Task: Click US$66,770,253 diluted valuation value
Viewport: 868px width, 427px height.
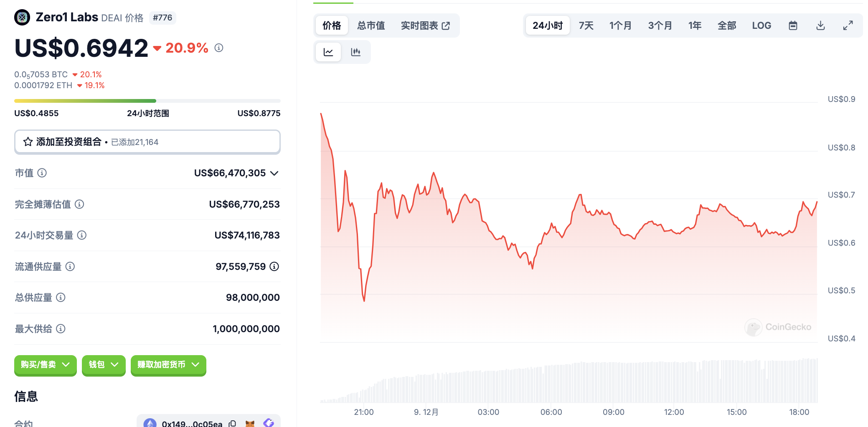Action: pos(244,204)
